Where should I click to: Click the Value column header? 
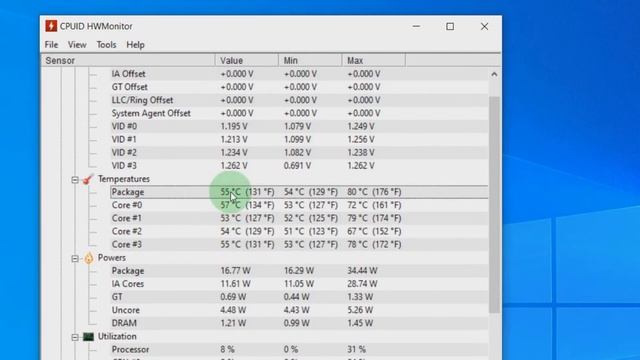(x=247, y=60)
